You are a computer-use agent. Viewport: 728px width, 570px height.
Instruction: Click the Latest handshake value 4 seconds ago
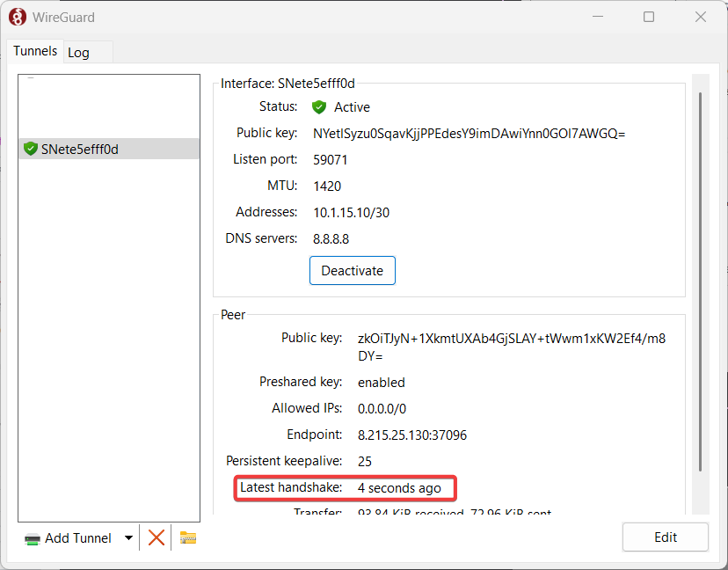[x=399, y=488]
